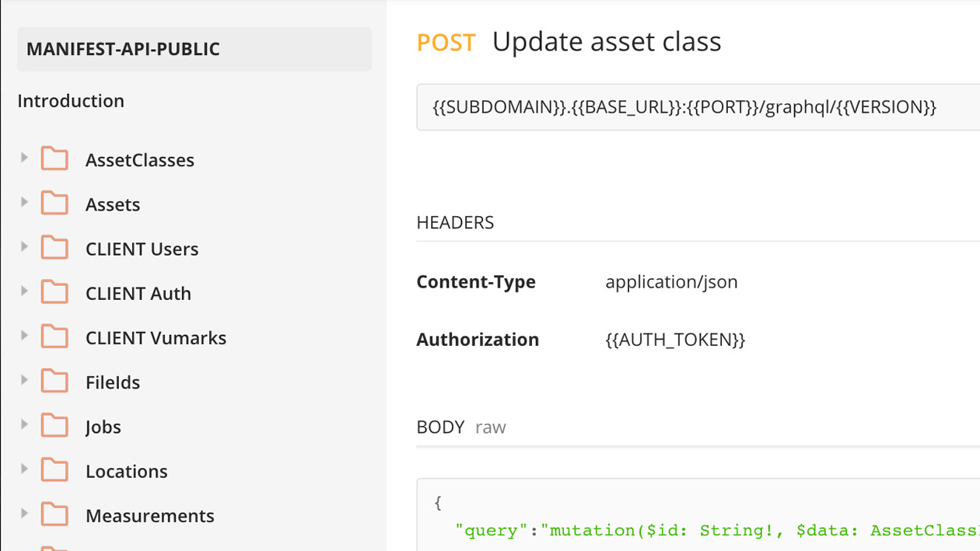This screenshot has height=551, width=980.
Task: Select the CLIENT Users folder icon
Action: 54,247
